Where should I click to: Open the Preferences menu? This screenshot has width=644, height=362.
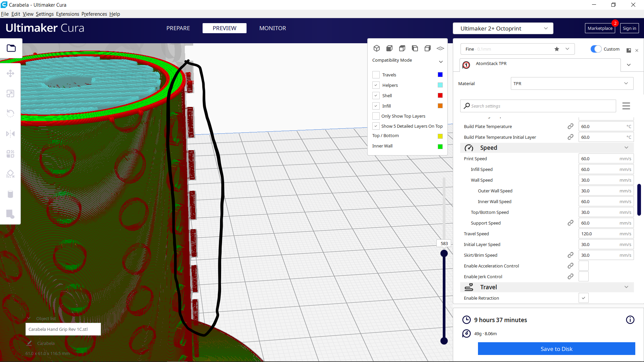click(94, 14)
